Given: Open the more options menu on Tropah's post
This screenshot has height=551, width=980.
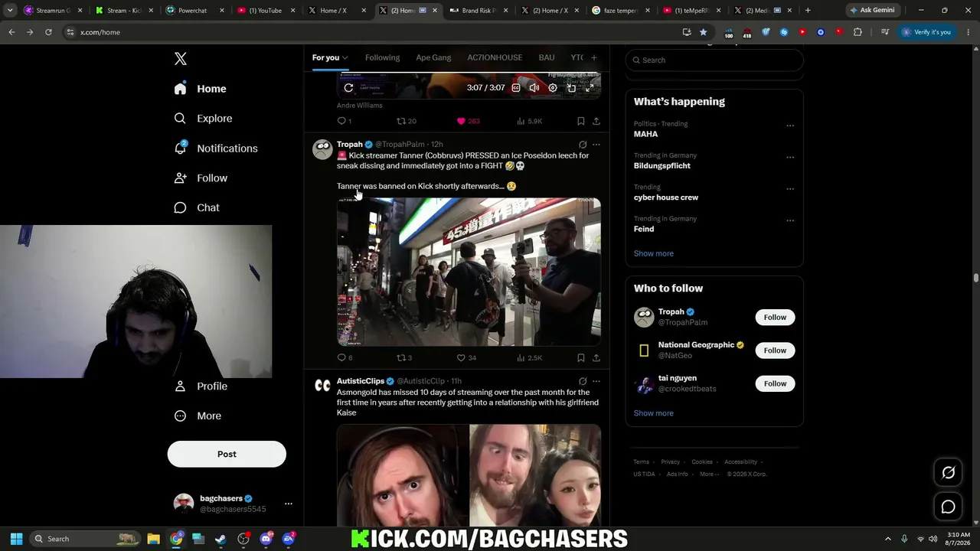Looking at the screenshot, I should tap(596, 145).
